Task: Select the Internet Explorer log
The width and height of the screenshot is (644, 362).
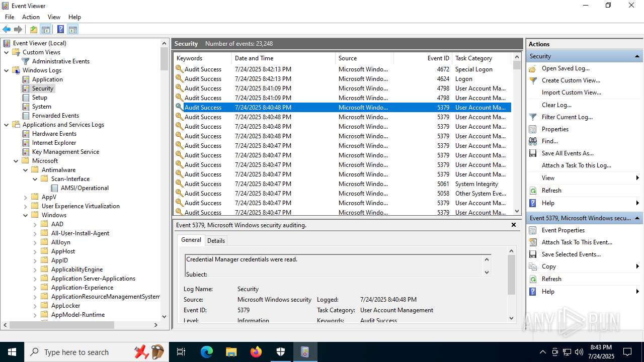Action: tap(54, 143)
